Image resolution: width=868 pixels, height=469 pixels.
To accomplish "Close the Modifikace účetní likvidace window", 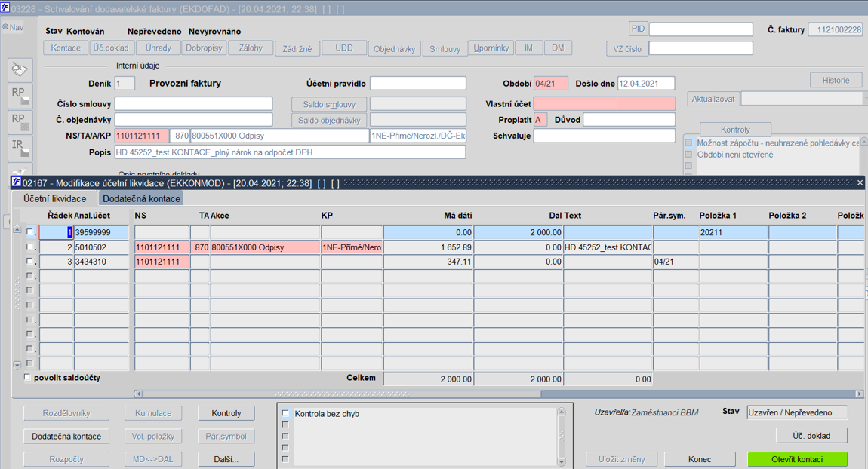I will [860, 183].
